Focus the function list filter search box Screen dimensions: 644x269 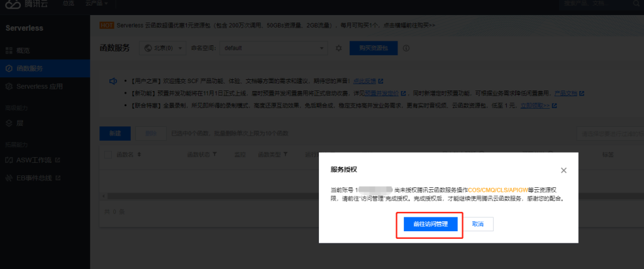coord(610,133)
